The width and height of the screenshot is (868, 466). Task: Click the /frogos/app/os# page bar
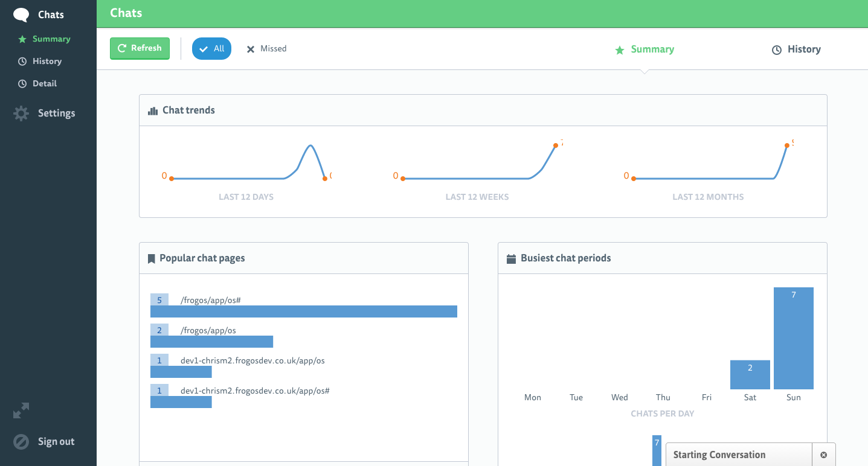point(304,311)
